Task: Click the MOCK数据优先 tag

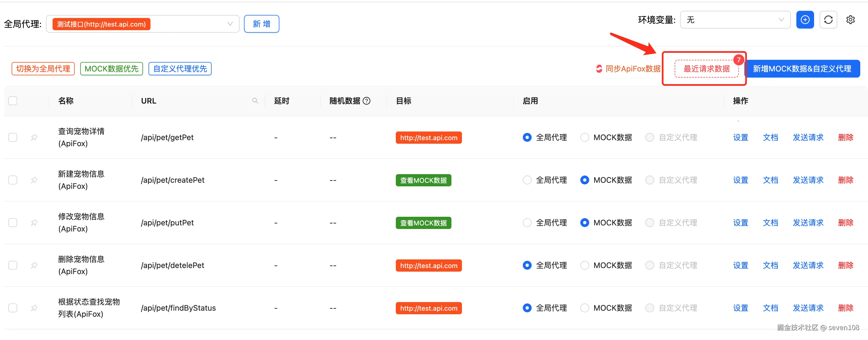Action: (x=111, y=69)
